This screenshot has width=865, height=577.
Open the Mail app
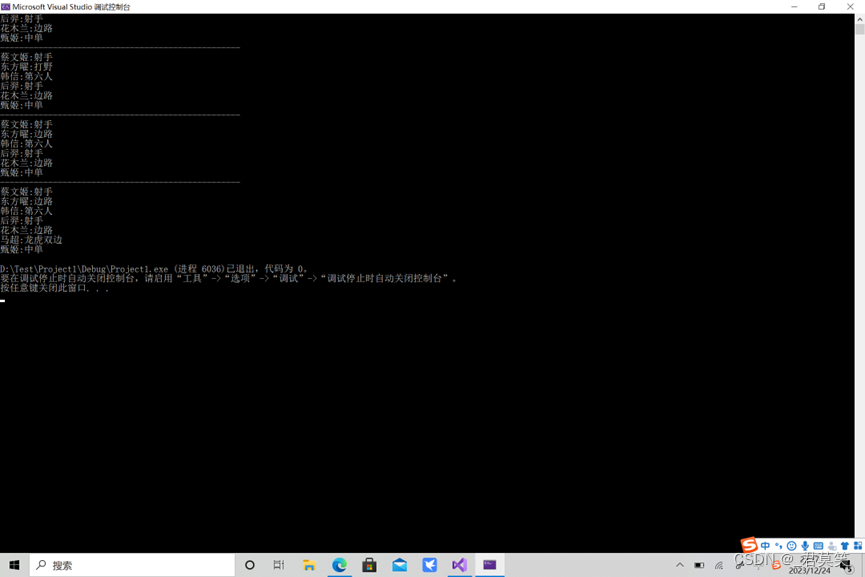click(x=399, y=565)
